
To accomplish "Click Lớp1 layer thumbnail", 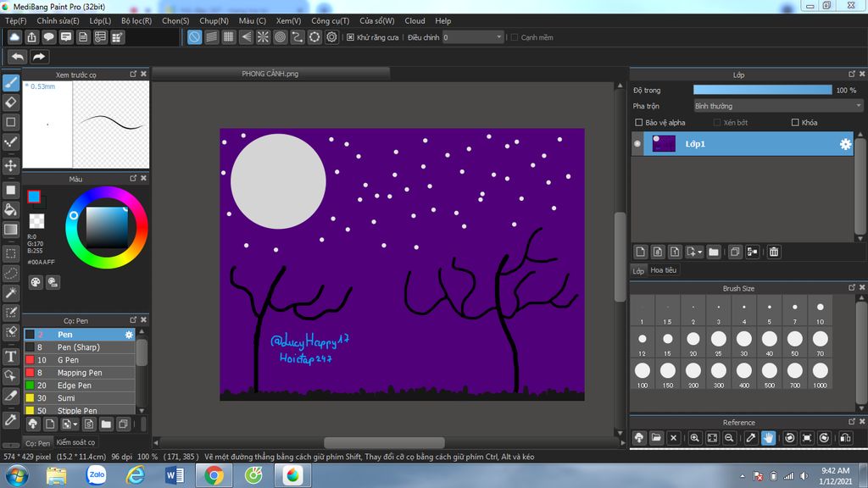I will pos(664,144).
